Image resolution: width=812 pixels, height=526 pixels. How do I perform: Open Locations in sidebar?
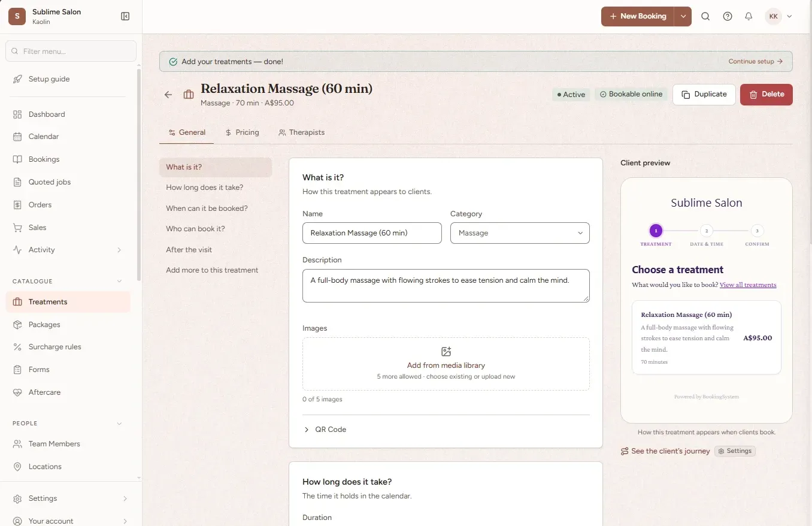point(68,467)
